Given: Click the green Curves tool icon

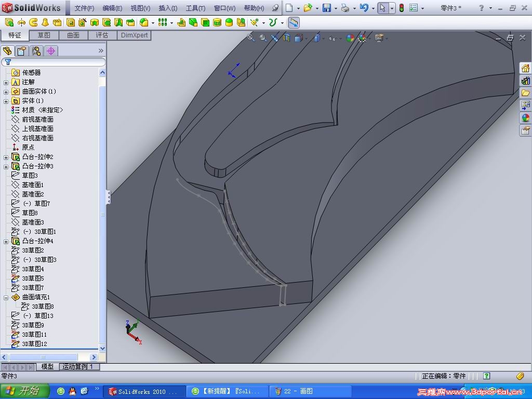Looking at the screenshot, I should click(x=273, y=22).
